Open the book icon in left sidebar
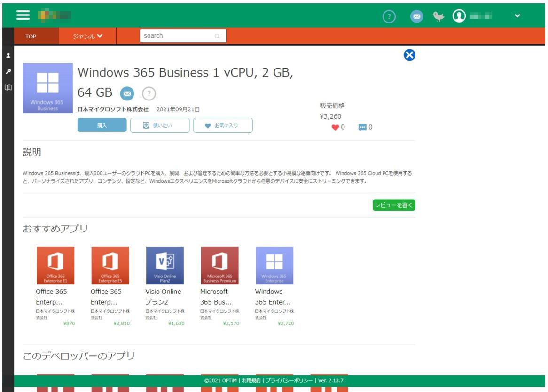 (8, 87)
